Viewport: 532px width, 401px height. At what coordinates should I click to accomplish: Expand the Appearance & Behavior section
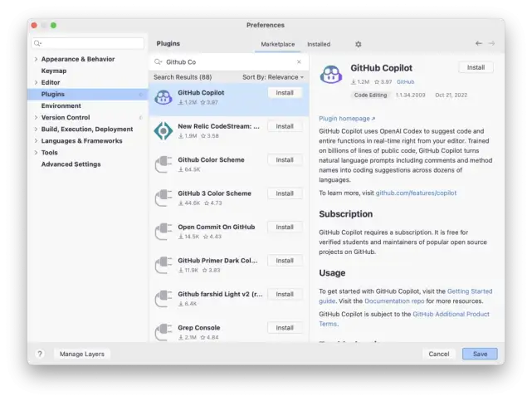tap(36, 59)
